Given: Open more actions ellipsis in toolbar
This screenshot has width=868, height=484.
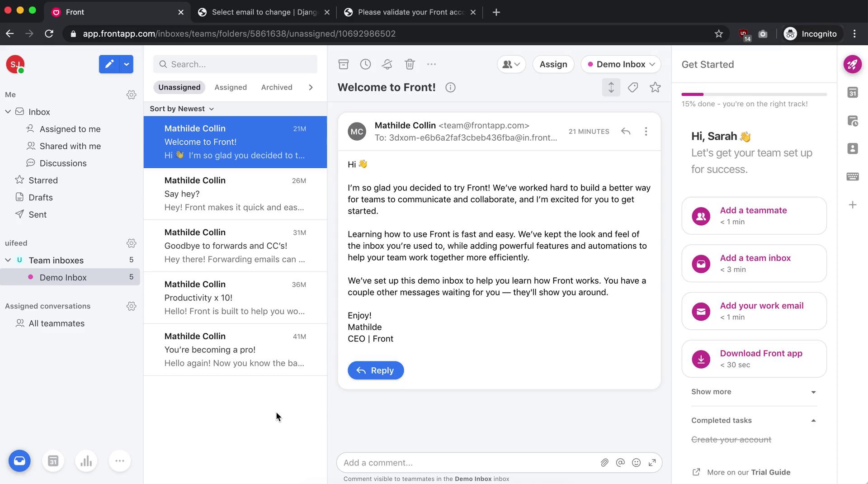Looking at the screenshot, I should click(431, 64).
